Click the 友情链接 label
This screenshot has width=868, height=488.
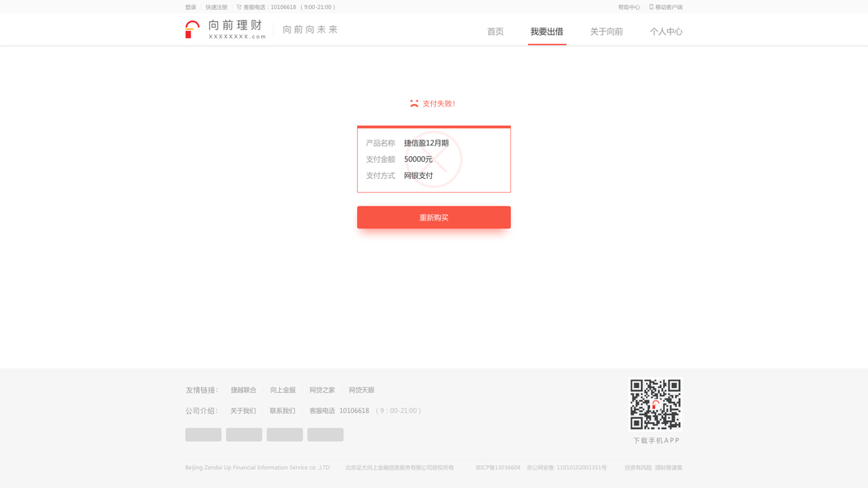[x=202, y=390]
